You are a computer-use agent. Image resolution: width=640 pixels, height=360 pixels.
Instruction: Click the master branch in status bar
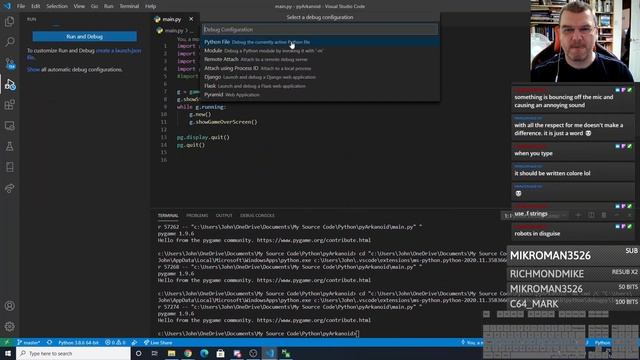point(29,342)
